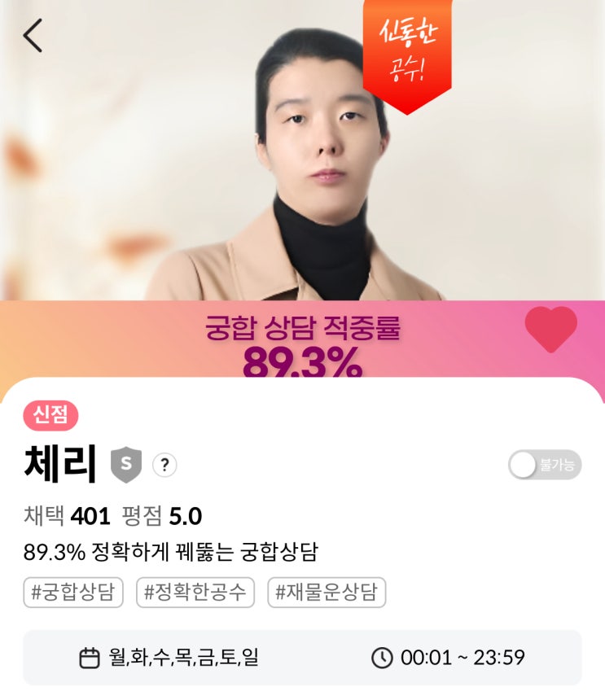The image size is (605, 700).
Task: Select the #궁합상담 hashtag chip
Action: pyautogui.click(x=73, y=593)
